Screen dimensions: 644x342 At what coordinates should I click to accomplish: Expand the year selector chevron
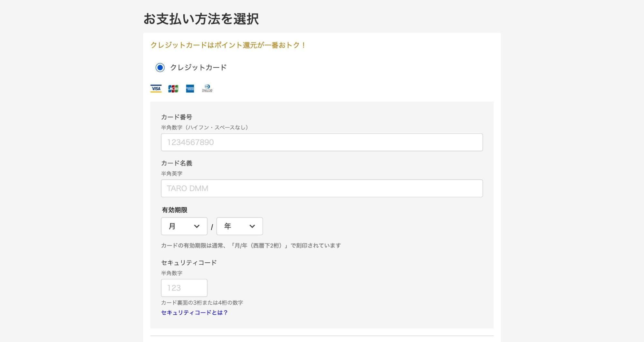point(253,226)
